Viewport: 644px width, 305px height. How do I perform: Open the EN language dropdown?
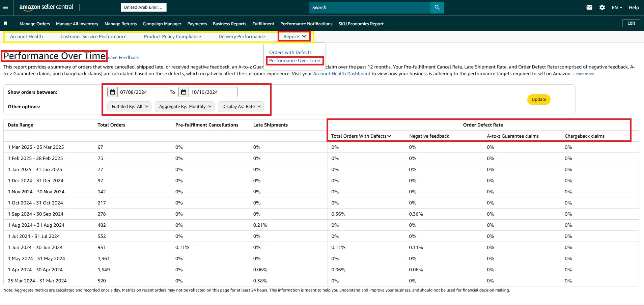(617, 7)
